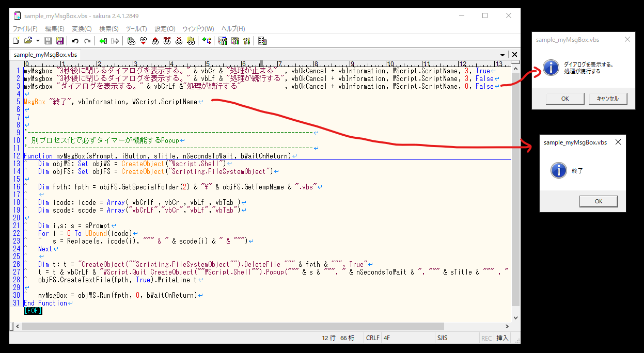The width and height of the screenshot is (644, 353).
Task: Create a new document
Action: [x=16, y=40]
